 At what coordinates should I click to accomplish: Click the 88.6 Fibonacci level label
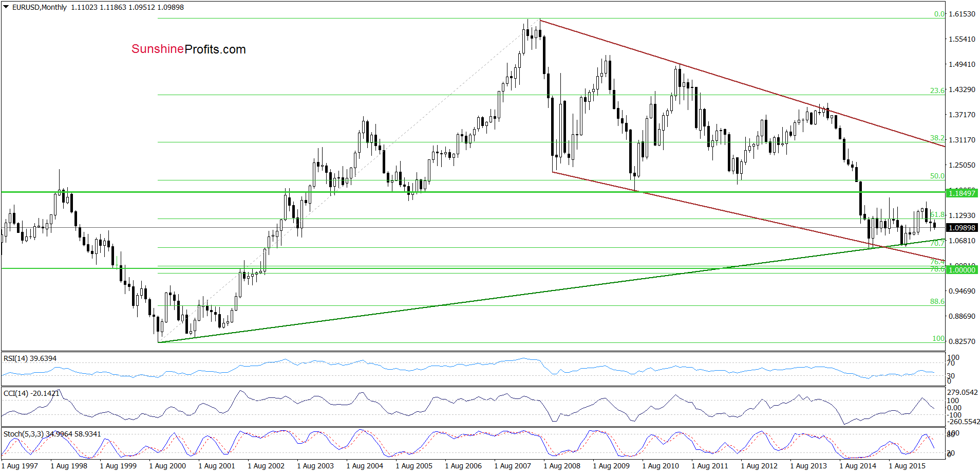[x=937, y=301]
